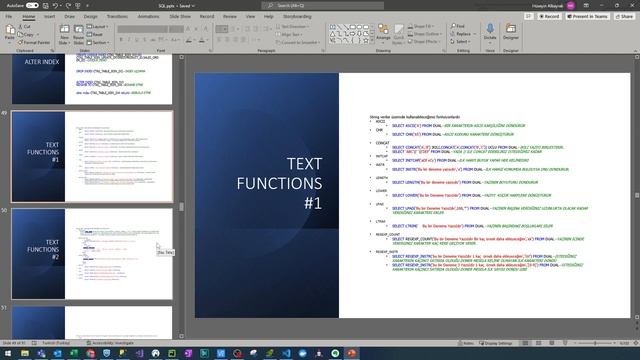The width and height of the screenshot is (640, 360).
Task: Expand the Layout dropdown
Action: pyautogui.click(x=98, y=27)
